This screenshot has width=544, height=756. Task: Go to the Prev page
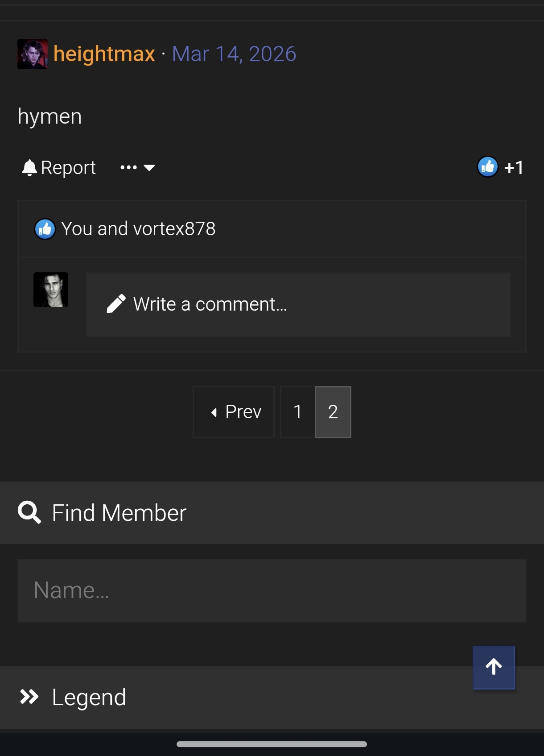234,412
